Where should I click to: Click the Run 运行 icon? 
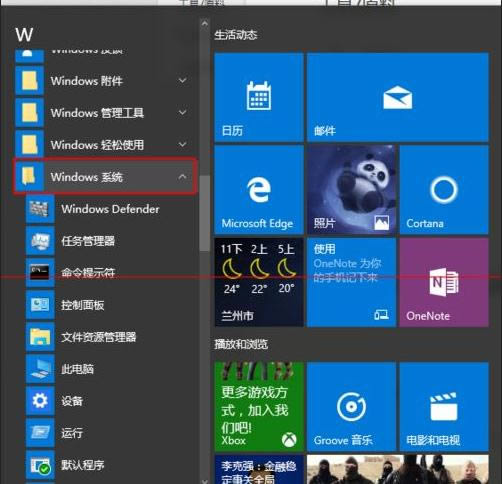pos(40,433)
